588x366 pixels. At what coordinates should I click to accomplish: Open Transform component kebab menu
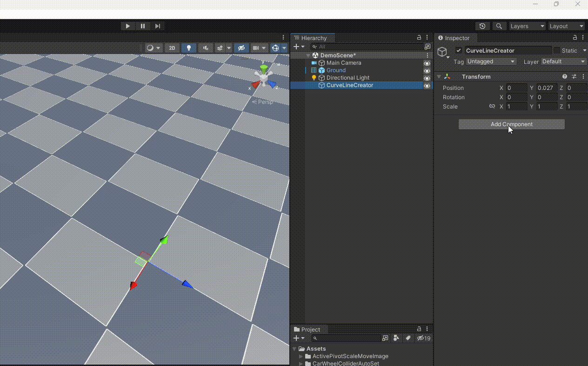tap(583, 77)
